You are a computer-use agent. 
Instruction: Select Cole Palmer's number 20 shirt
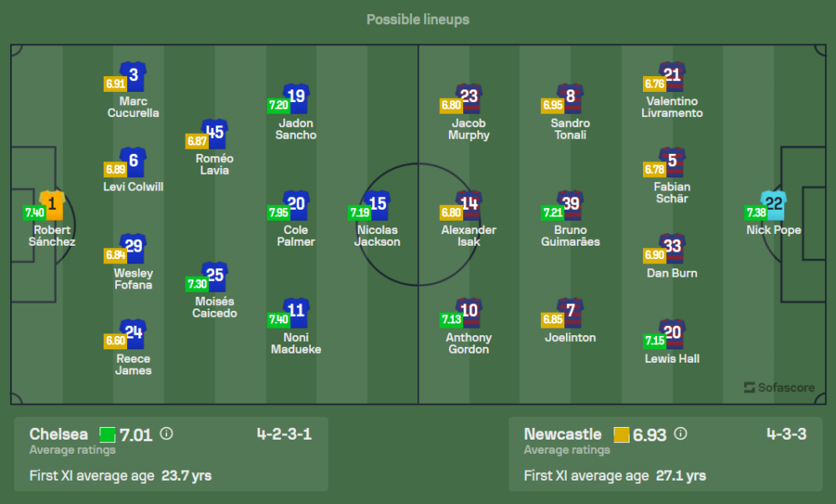click(297, 205)
